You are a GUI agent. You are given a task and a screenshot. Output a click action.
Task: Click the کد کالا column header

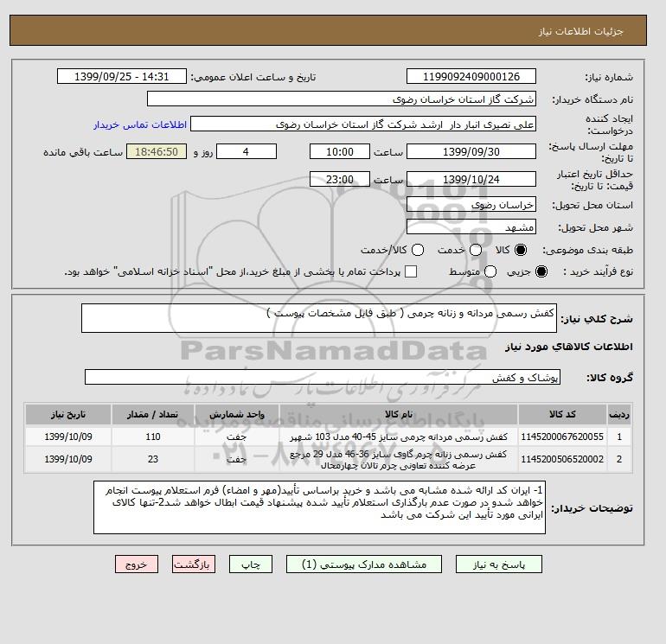(562, 414)
